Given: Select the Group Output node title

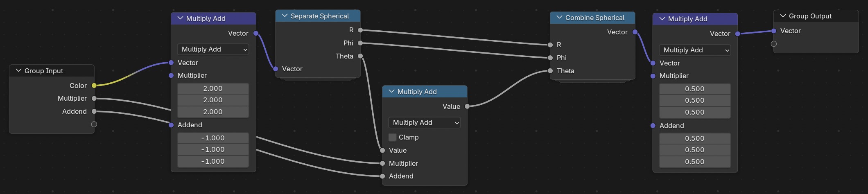Looking at the screenshot, I should click(810, 16).
